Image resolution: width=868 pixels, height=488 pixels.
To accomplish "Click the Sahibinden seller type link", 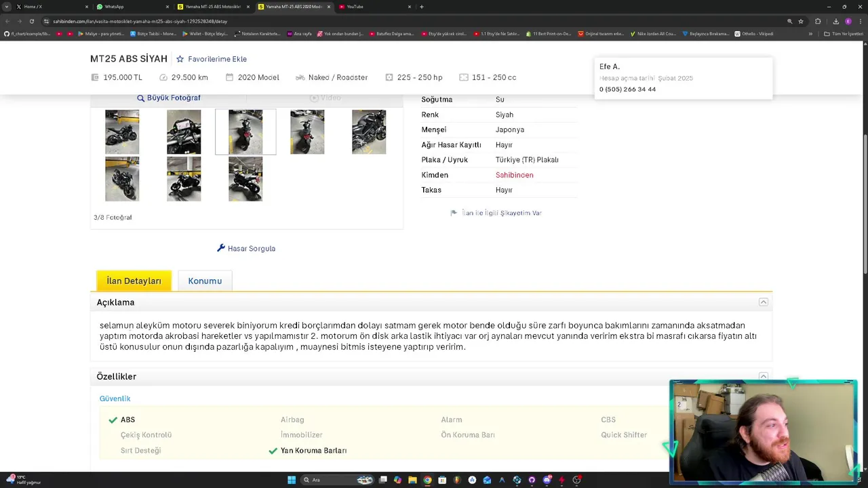I will (x=514, y=175).
